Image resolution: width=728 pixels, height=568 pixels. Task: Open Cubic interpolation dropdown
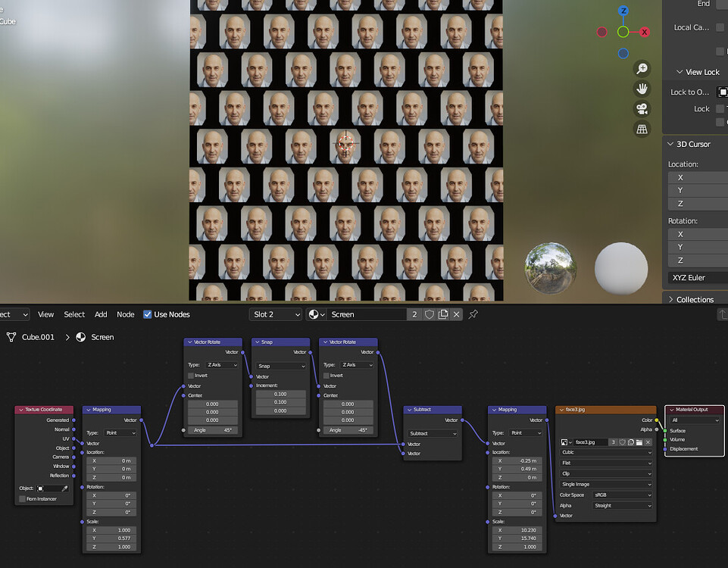tap(605, 452)
